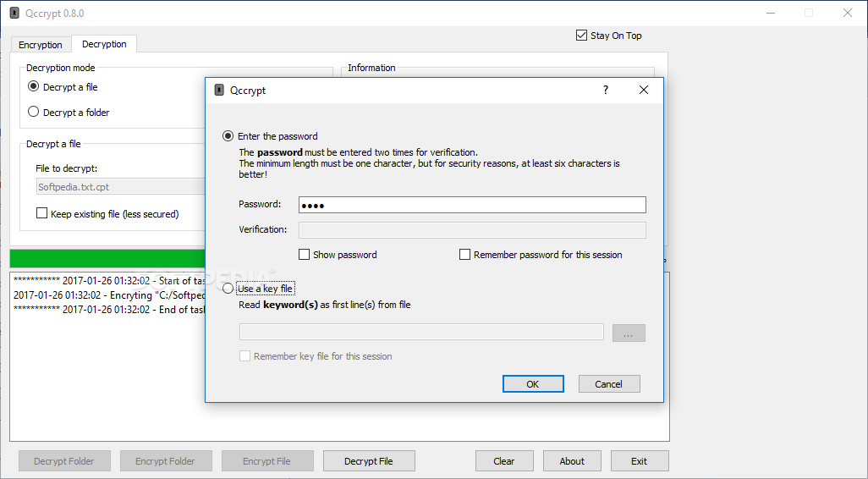Click the Decrypt File button
The image size is (868, 479).
coord(369,460)
